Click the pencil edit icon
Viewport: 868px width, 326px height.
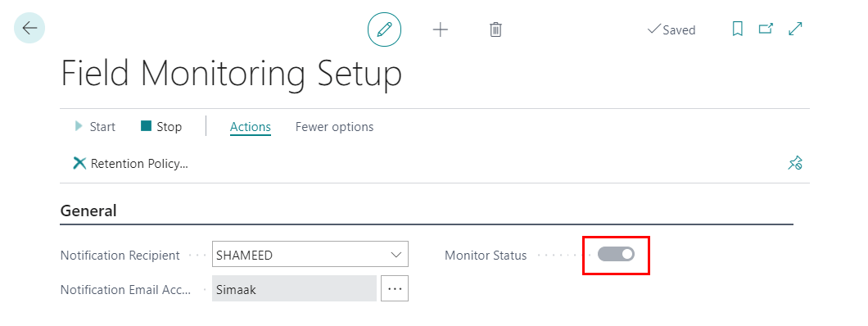[384, 29]
